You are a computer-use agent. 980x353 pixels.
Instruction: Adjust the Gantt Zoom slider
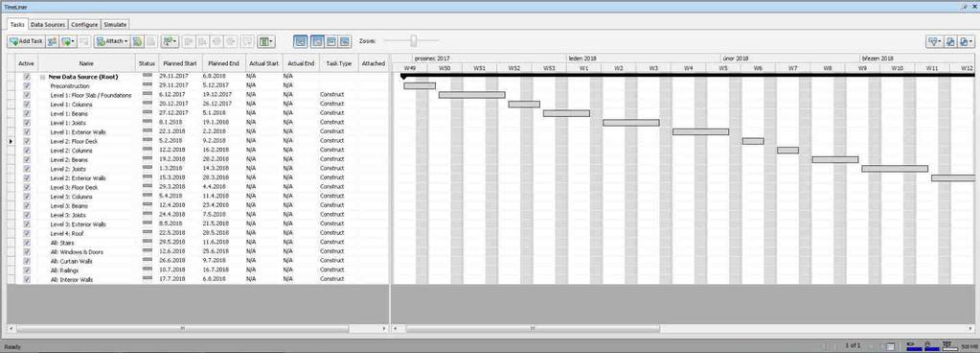tap(413, 41)
